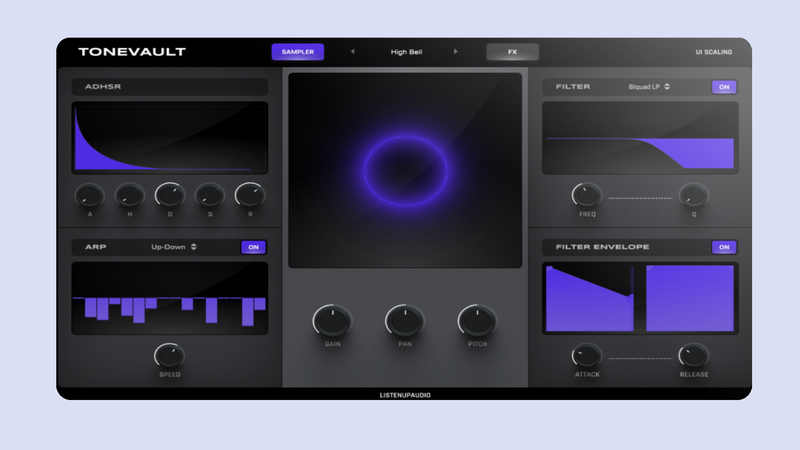Click the ADHSR Hold knob labeled H
The width and height of the screenshot is (800, 450).
tap(129, 195)
